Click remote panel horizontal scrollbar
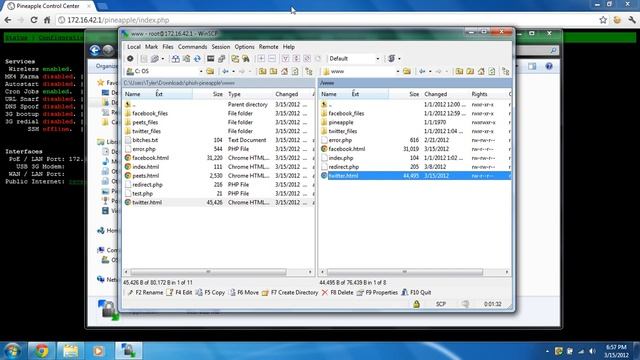Image resolution: width=640 pixels, height=360 pixels. (414, 272)
